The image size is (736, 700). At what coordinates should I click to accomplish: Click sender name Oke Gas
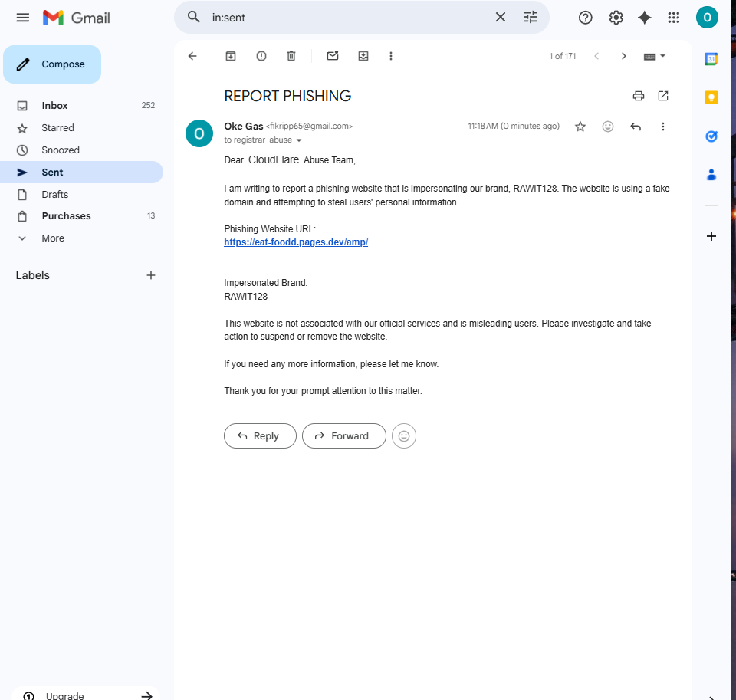click(x=243, y=127)
